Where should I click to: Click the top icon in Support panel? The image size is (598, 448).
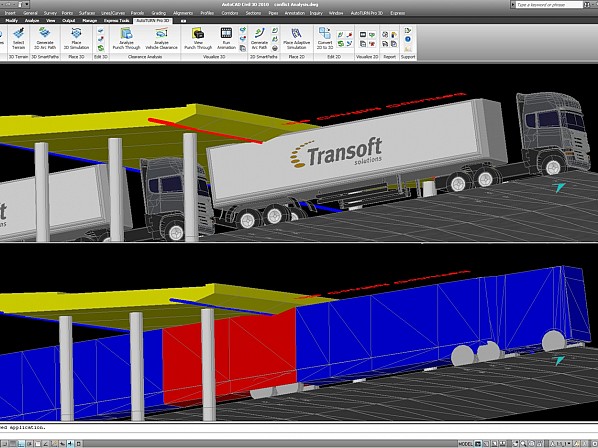[408, 30]
